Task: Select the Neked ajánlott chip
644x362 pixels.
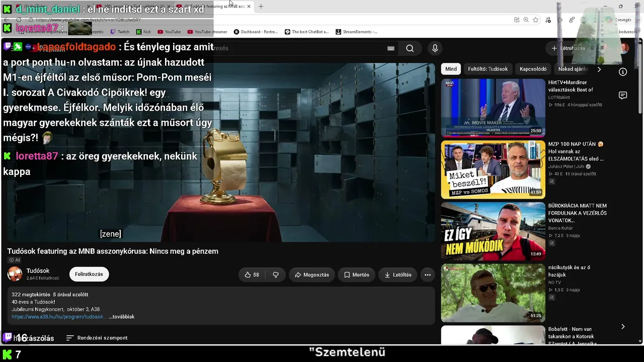Action: (573, 69)
